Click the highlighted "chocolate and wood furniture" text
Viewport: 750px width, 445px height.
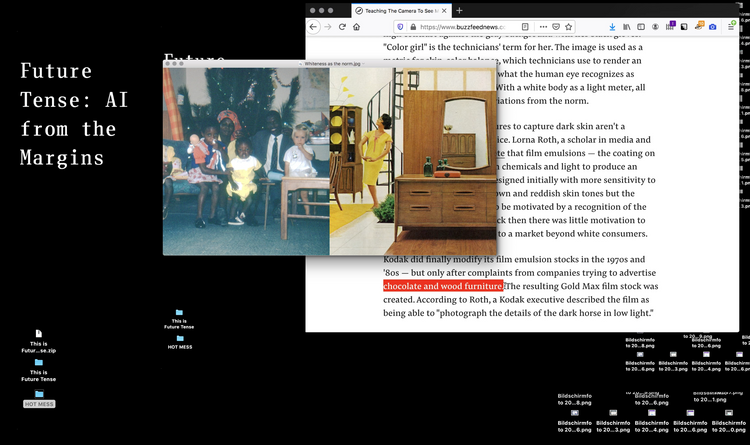pos(443,286)
